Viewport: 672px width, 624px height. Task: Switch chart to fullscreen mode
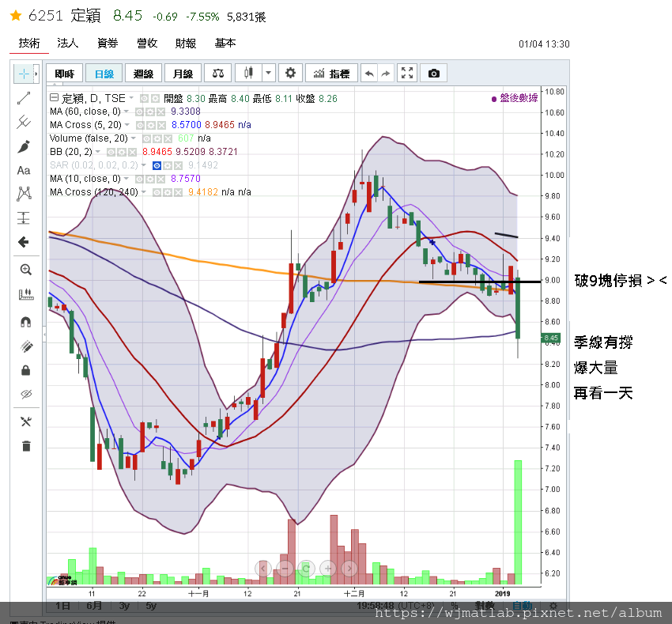coord(406,73)
